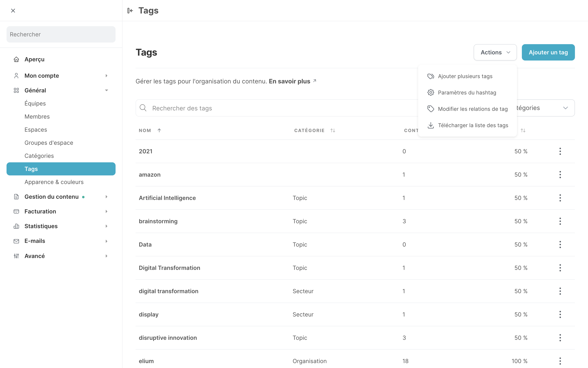The width and height of the screenshot is (588, 368).
Task: Close the admin panel with X
Action: click(13, 10)
